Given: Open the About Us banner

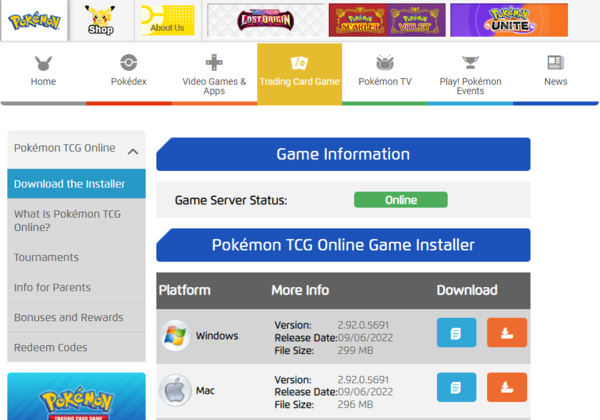Looking at the screenshot, I should coord(168,20).
